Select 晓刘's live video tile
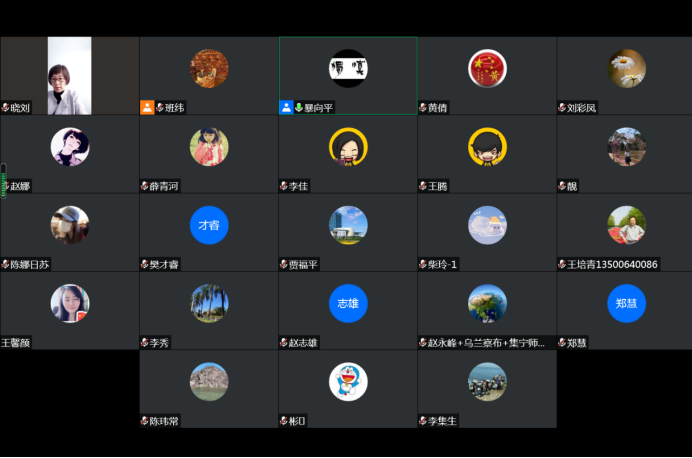Viewport: 692px width, 458px height. coord(69,75)
